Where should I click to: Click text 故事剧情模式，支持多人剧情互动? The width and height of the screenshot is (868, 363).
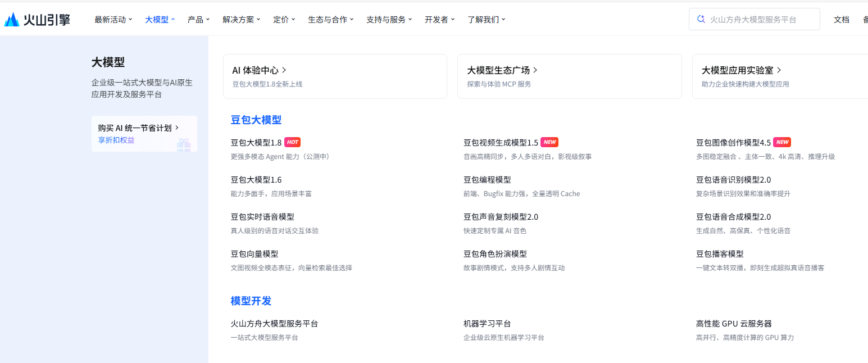pyautogui.click(x=513, y=268)
